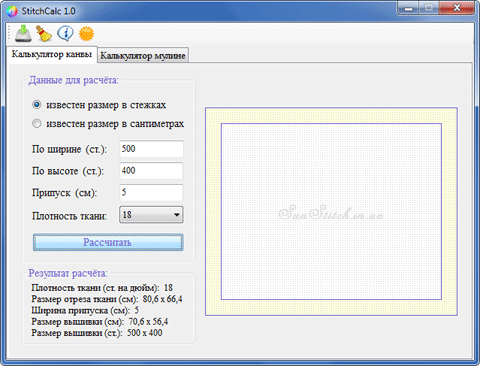Click the 'Припуск (см)' input field
Screen dimensions: 480x366
point(151,192)
